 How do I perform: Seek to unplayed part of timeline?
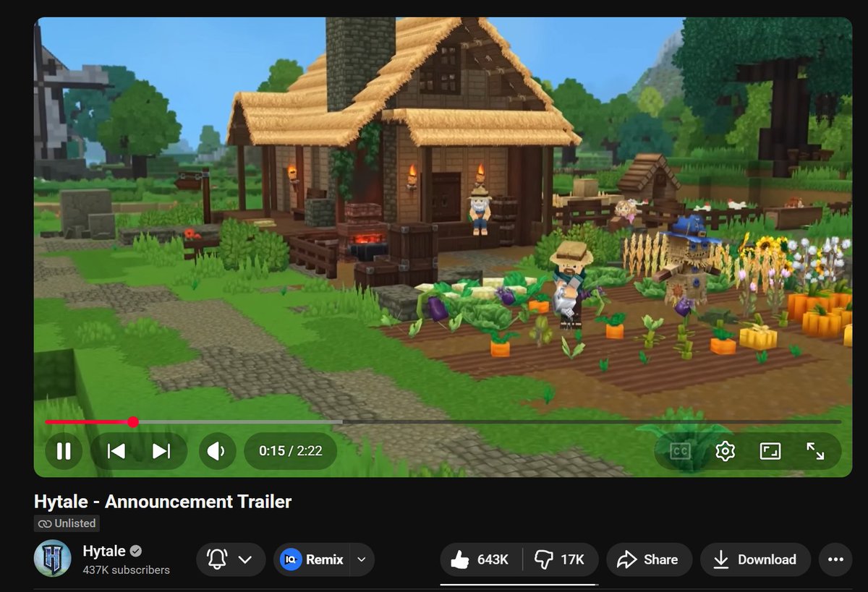point(592,421)
